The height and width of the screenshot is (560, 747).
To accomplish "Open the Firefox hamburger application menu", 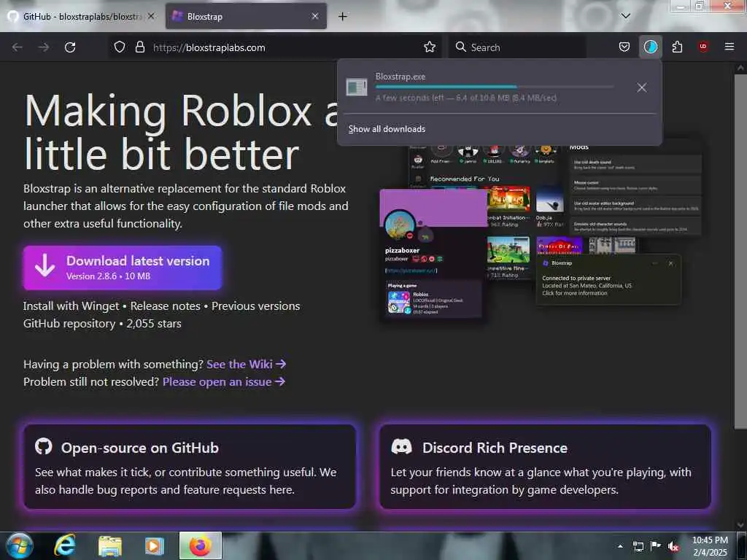I will [x=729, y=47].
